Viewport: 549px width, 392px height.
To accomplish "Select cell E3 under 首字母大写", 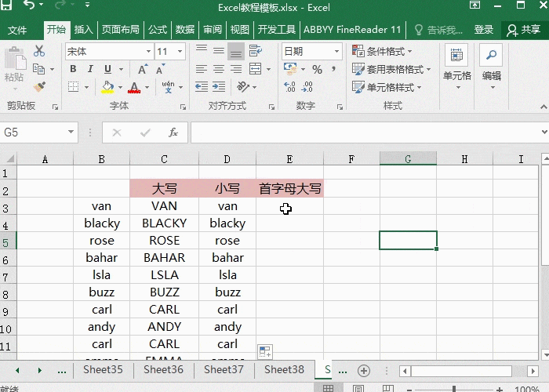I will [289, 206].
